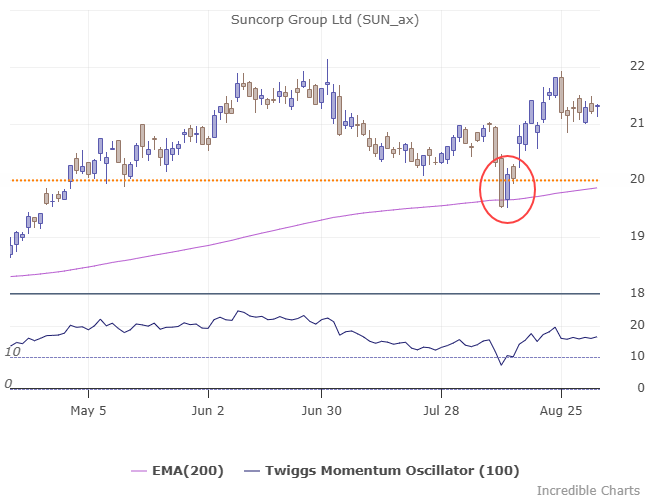Screen dimensions: 650x500
Task: Click the Aug 25 date axis label
Action: click(x=561, y=410)
